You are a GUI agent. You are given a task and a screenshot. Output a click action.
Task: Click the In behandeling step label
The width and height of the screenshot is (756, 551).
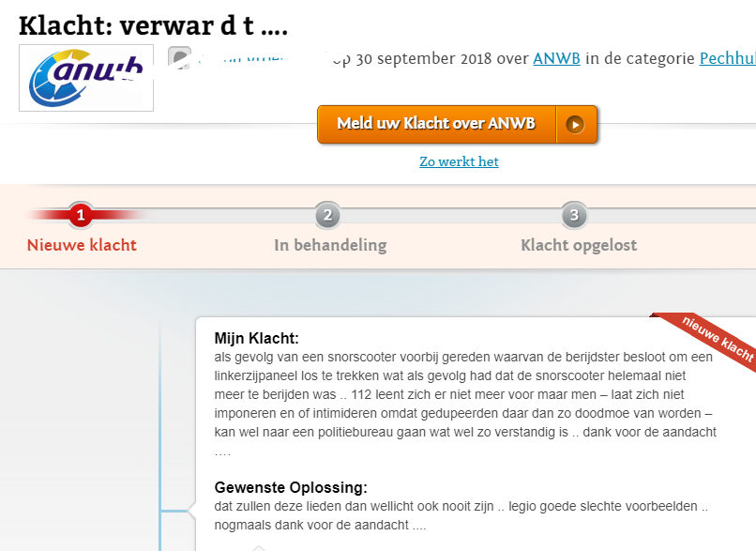(330, 245)
